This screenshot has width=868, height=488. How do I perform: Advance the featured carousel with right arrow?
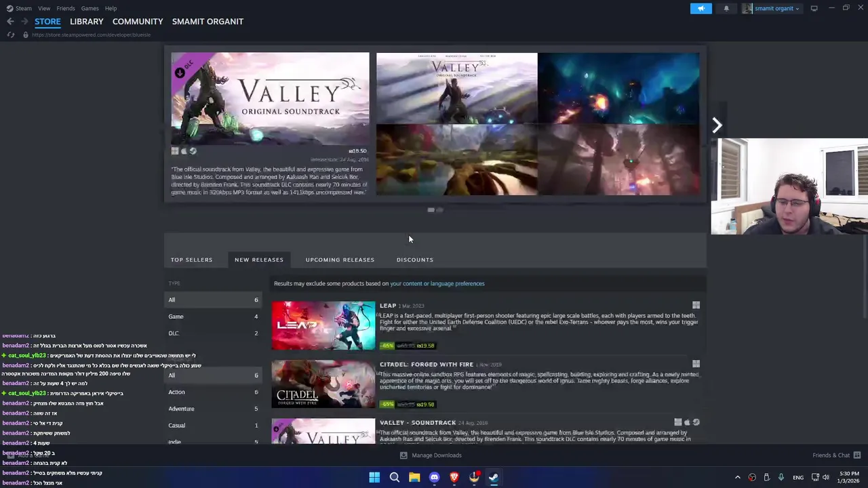pos(717,125)
